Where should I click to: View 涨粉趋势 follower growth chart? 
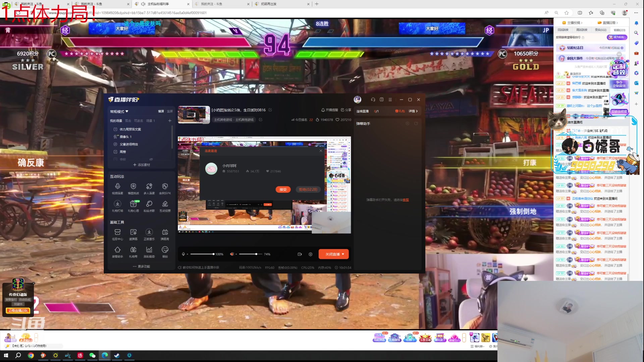point(149,252)
